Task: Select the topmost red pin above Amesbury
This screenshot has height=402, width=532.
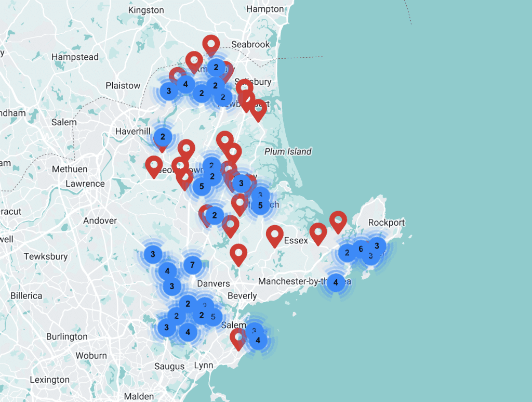Action: pos(211,44)
